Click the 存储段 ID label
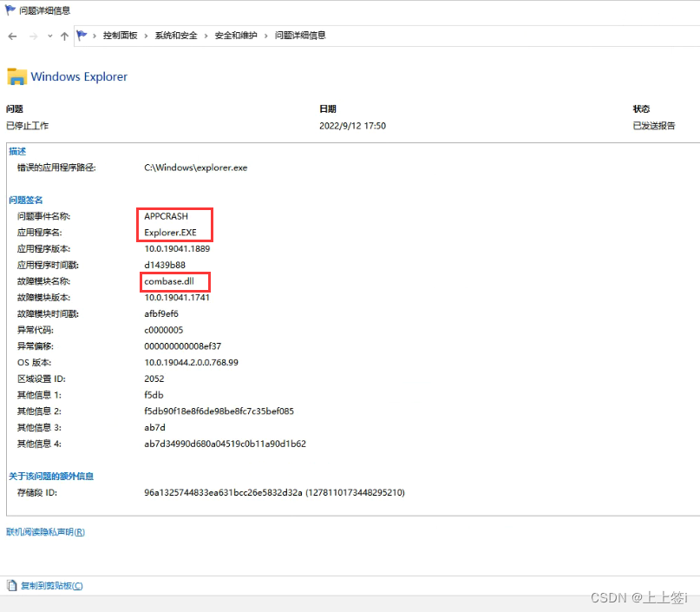The width and height of the screenshot is (700, 612). click(x=37, y=492)
